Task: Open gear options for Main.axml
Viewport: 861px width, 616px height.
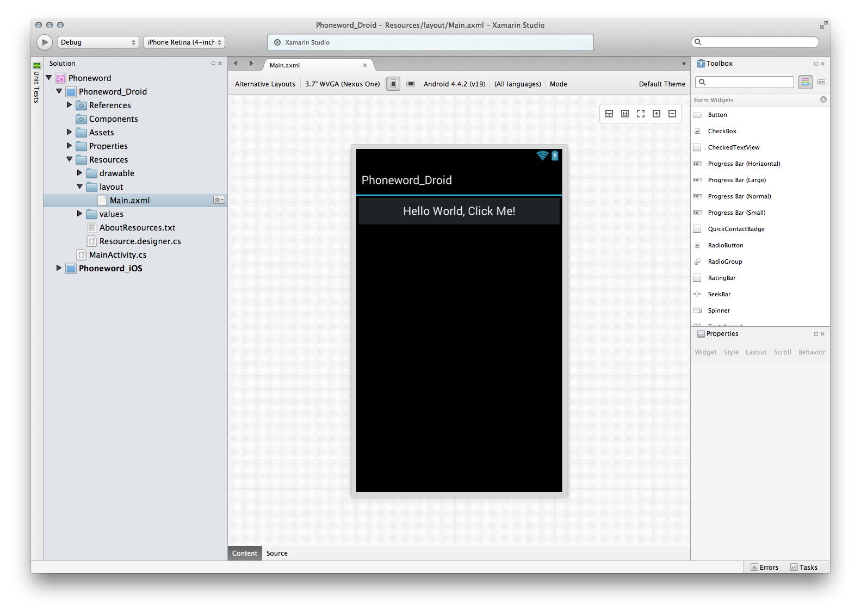Action: (219, 200)
